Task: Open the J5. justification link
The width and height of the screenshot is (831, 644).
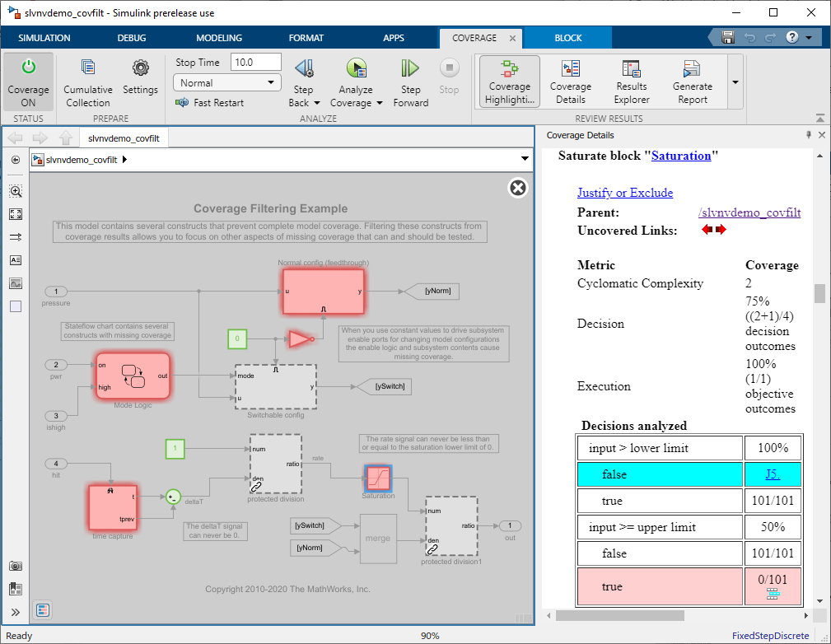Action: click(x=773, y=474)
